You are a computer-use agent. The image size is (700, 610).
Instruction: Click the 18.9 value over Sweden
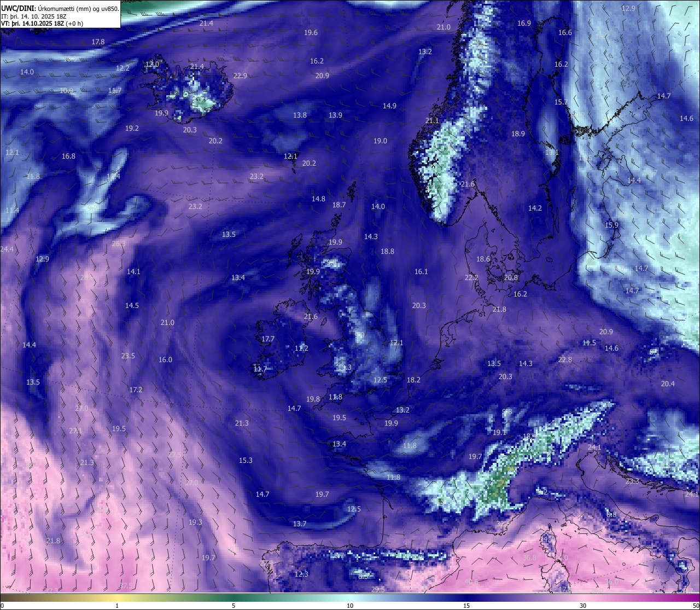pyautogui.click(x=518, y=134)
